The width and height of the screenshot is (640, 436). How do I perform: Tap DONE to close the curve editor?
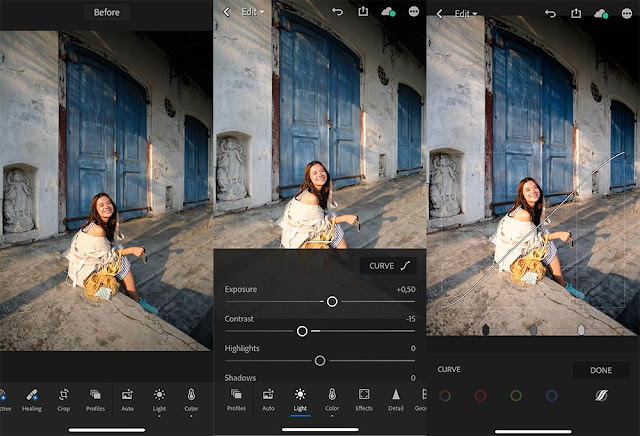pyautogui.click(x=601, y=370)
